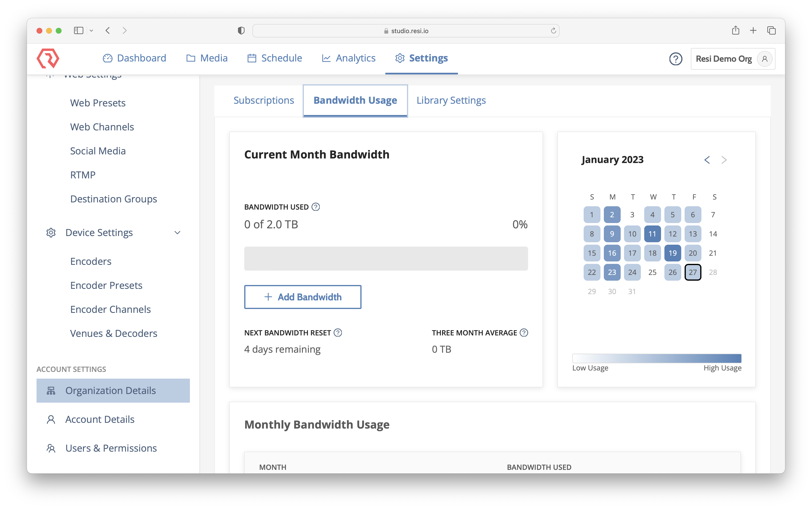Collapse Device Settings section chevron
Screen dimensions: 812x509
point(177,233)
